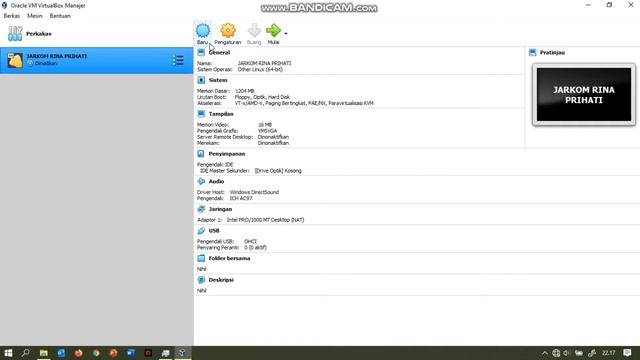Open the Mesin menu
640x360 pixels.
35,16
